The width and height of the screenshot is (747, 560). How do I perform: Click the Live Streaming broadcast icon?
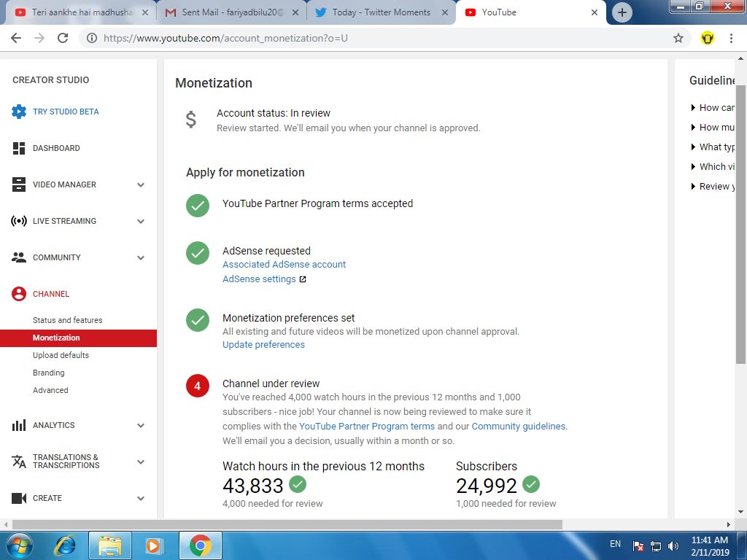pyautogui.click(x=18, y=221)
